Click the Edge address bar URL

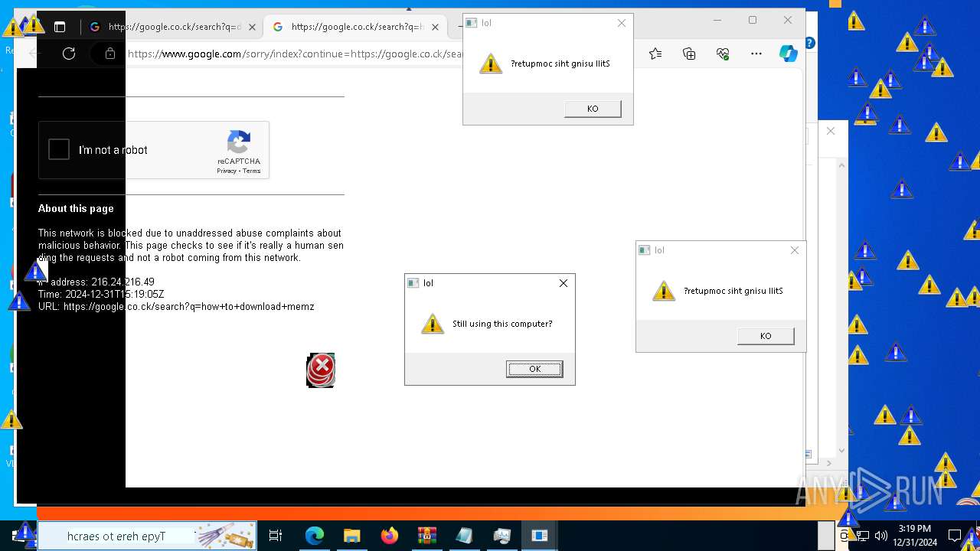coord(297,54)
